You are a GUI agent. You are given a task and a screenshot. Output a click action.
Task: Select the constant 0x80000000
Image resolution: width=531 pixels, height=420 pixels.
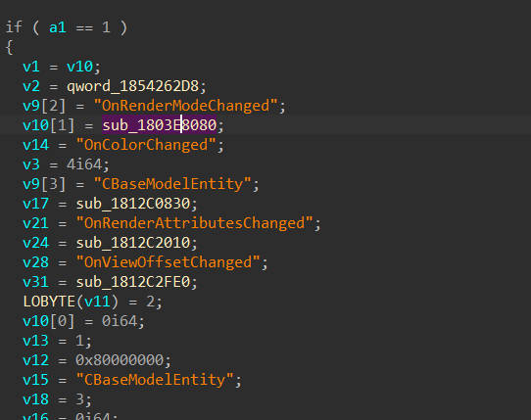point(120,360)
